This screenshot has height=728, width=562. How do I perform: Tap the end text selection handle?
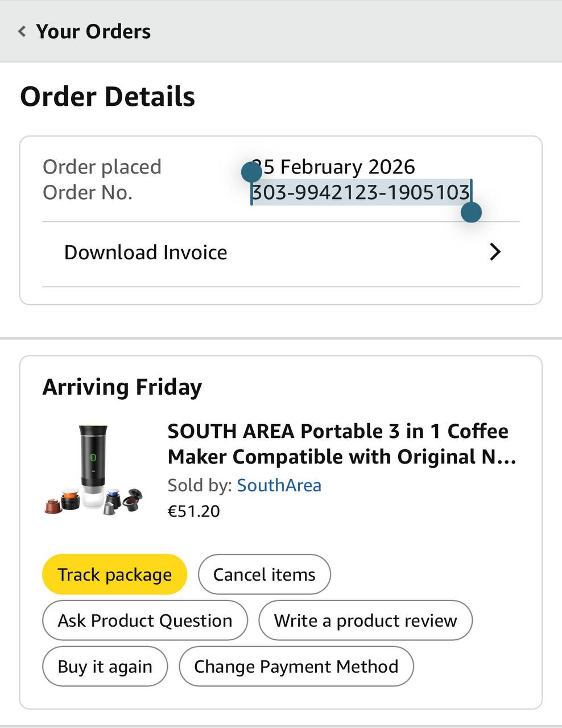(x=471, y=213)
